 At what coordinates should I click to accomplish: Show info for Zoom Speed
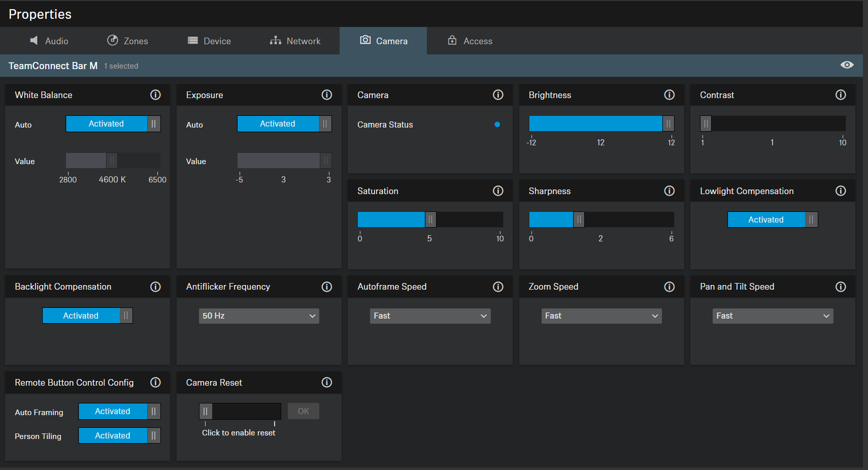click(670, 287)
